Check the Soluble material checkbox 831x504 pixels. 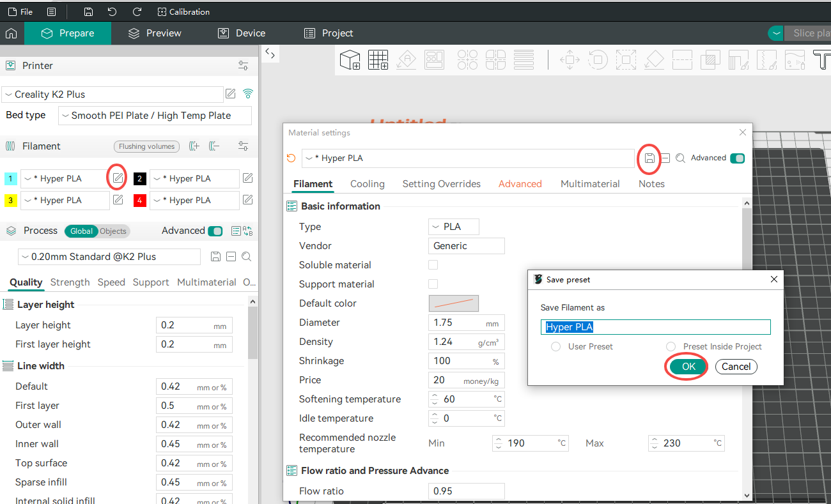coord(433,264)
